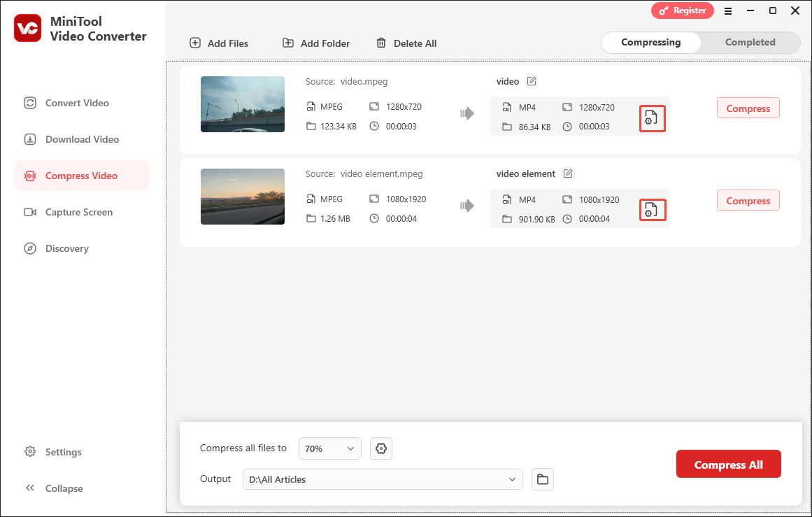Click the Collapse double-chevron icon
Screen dimensions: 812x517
pyautogui.click(x=30, y=488)
